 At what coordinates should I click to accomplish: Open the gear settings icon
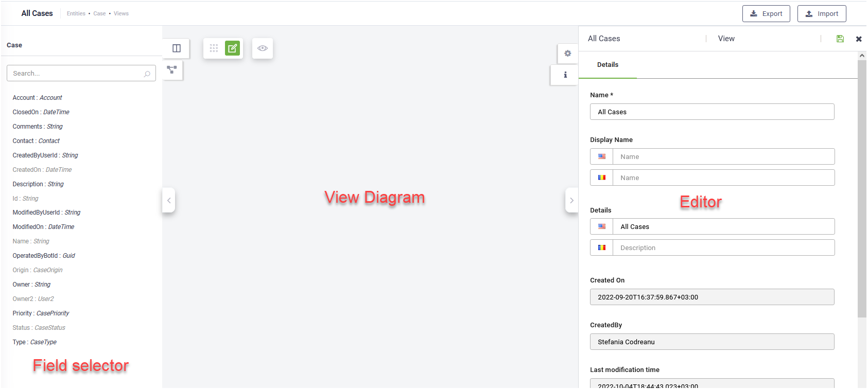point(567,54)
